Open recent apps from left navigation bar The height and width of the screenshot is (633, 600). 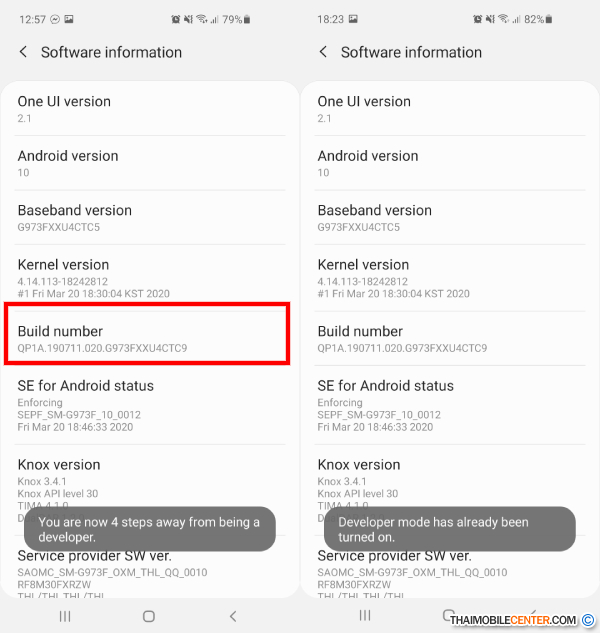[x=65, y=616]
